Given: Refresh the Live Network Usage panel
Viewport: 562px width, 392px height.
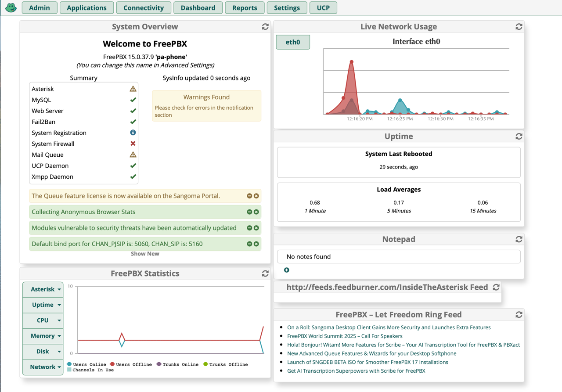Looking at the screenshot, I should click(x=519, y=27).
